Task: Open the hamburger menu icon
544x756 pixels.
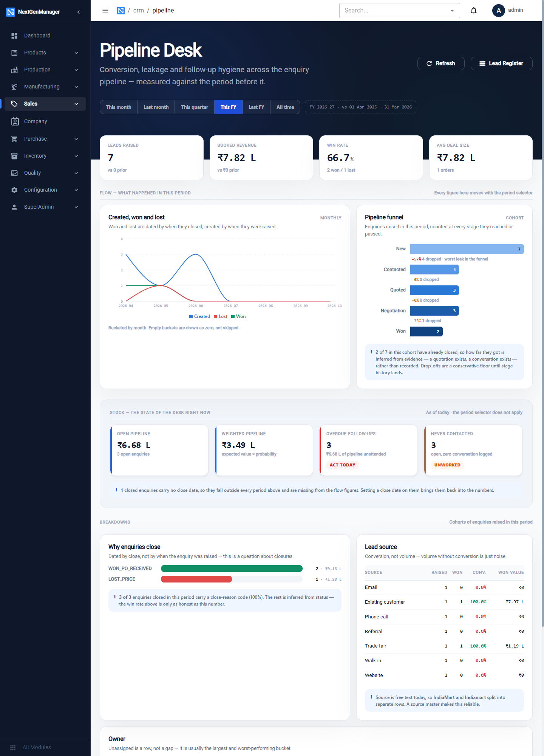Action: pyautogui.click(x=105, y=11)
